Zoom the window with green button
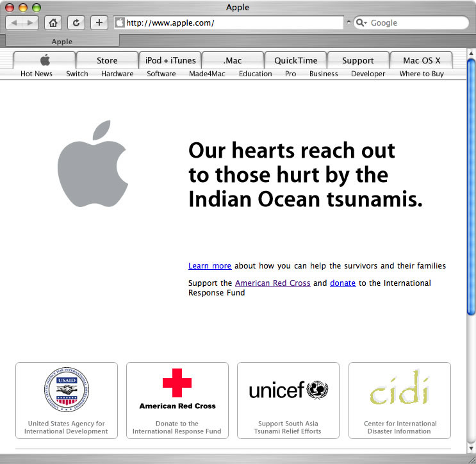This screenshot has width=476, height=464. (x=37, y=7)
